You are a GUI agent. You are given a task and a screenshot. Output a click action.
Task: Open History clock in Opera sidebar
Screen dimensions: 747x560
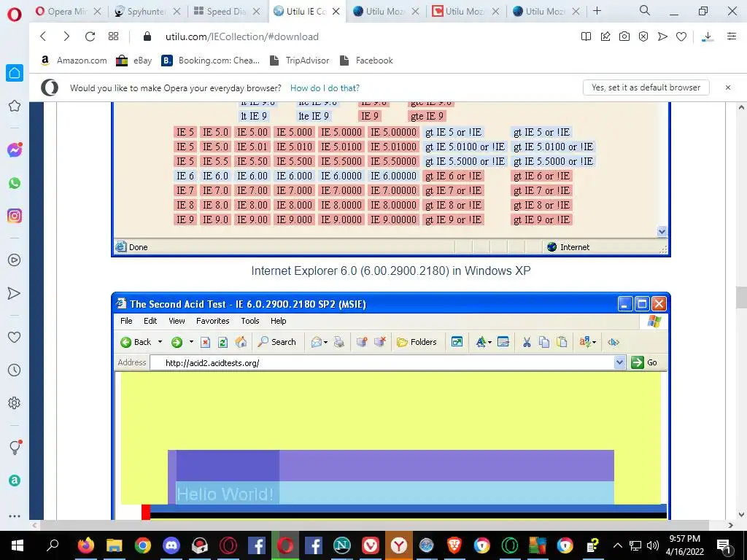15,370
